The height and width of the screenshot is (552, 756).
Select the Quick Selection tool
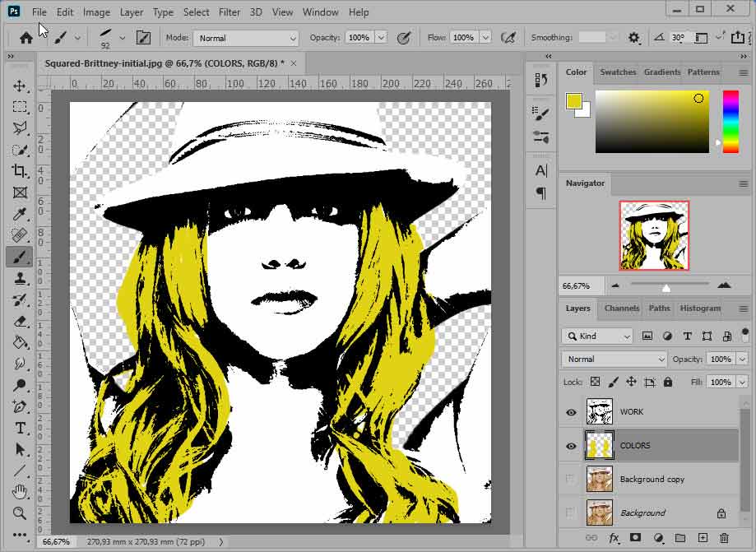tap(19, 150)
